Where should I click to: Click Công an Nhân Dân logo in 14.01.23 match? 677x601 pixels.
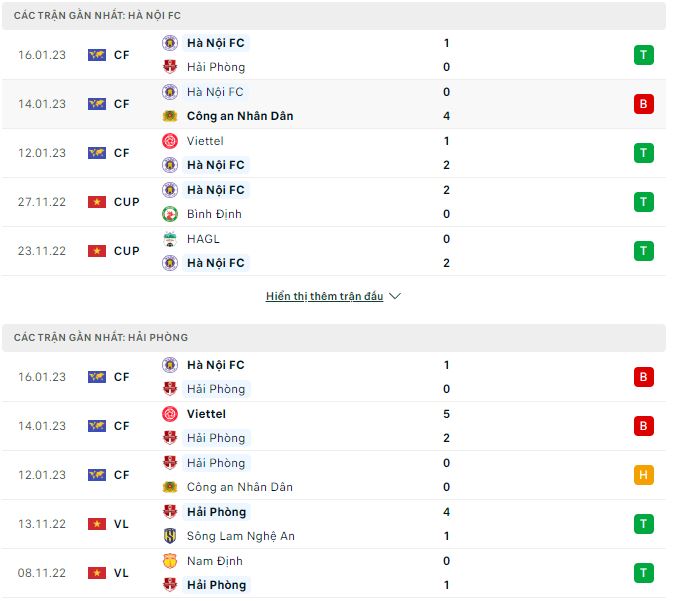pos(170,116)
